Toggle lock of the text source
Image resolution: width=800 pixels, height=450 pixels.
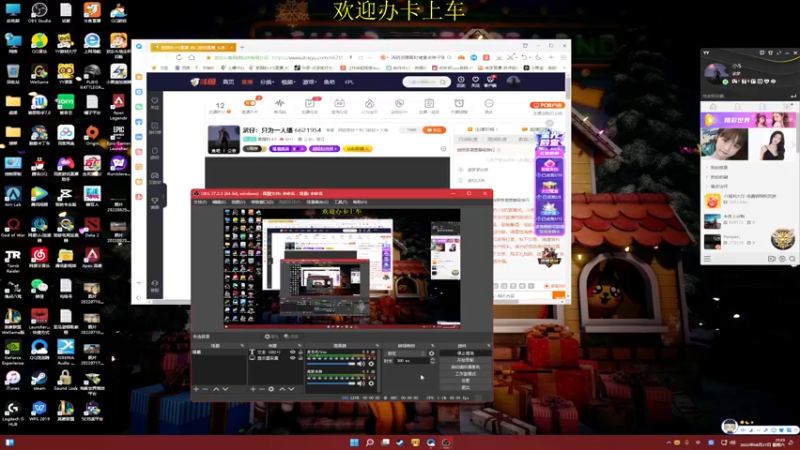click(x=301, y=352)
